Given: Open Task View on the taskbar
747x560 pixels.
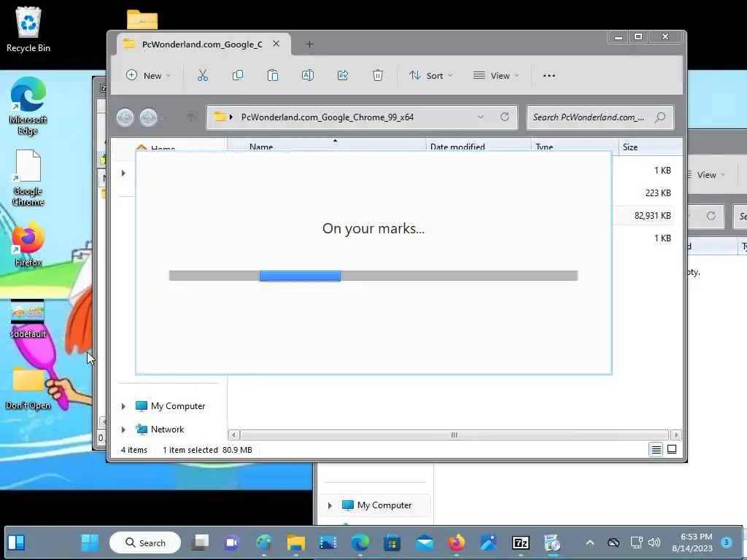Looking at the screenshot, I should [x=200, y=542].
